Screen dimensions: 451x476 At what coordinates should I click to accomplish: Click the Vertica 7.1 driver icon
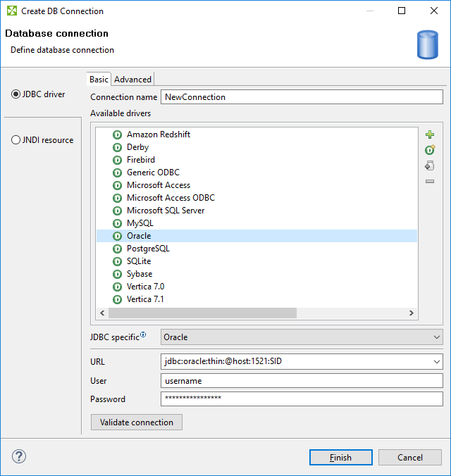[117, 299]
